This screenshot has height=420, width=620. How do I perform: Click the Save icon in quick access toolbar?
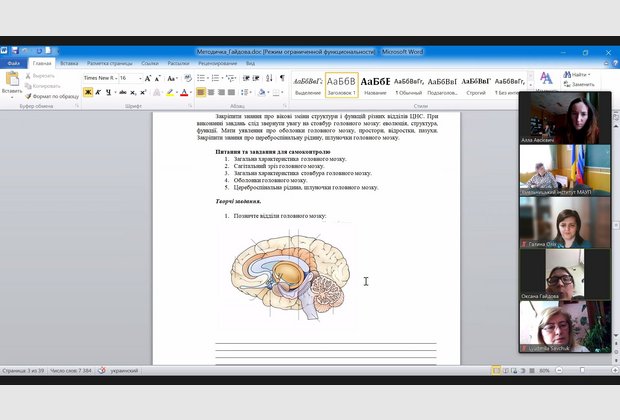pyautogui.click(x=16, y=50)
